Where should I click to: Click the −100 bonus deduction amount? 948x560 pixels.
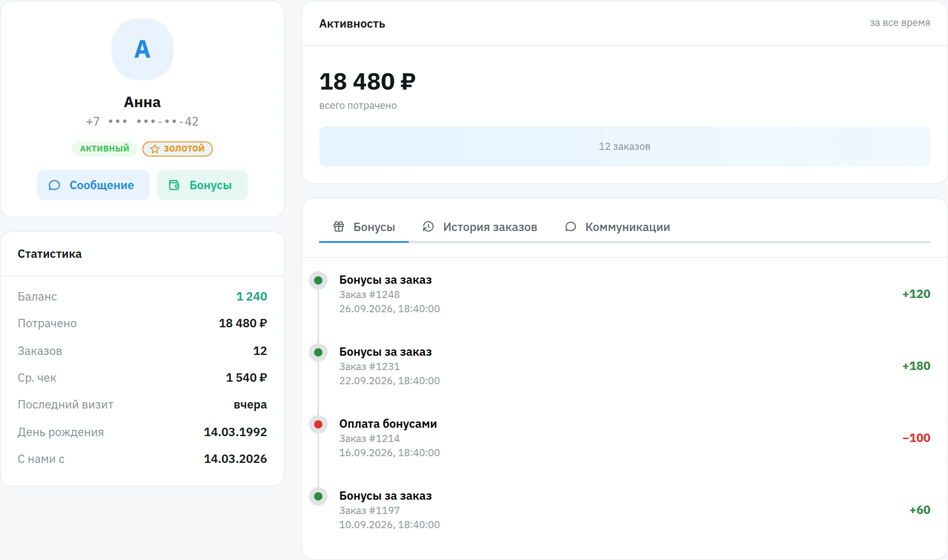click(x=916, y=438)
